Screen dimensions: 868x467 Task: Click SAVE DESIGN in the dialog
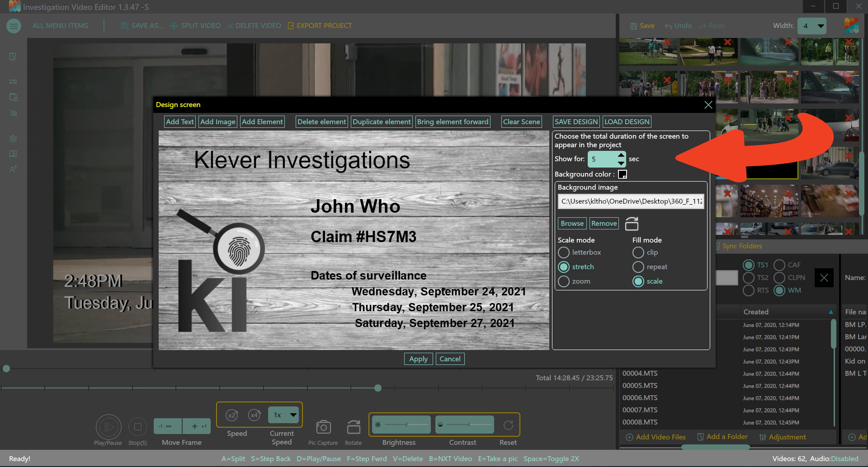[576, 121]
